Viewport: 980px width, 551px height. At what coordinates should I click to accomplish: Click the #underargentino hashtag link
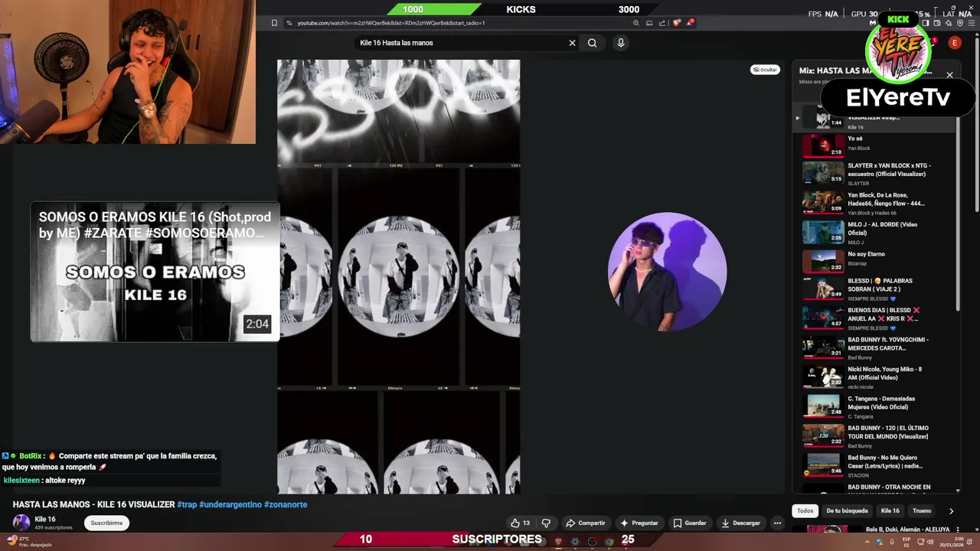(230, 504)
